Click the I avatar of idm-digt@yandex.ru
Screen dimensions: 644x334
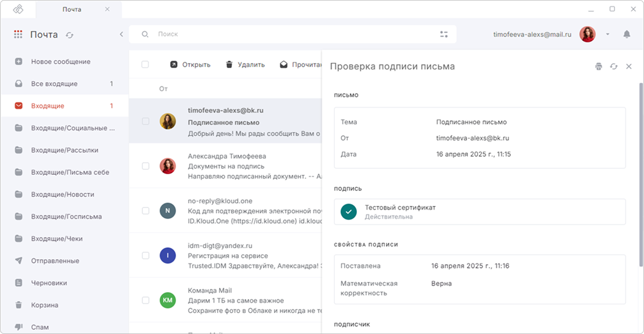click(x=167, y=256)
